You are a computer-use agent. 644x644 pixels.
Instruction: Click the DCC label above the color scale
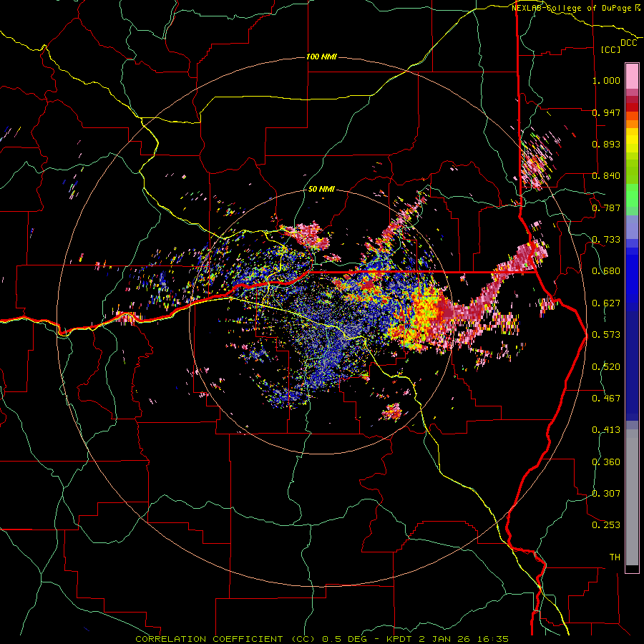(628, 43)
